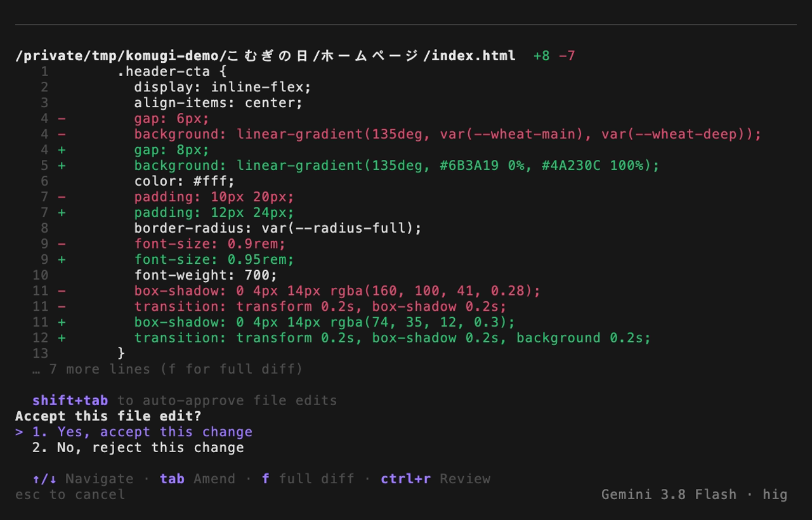Click the "… 7 more lines (f for full diff)" note
812x520 pixels.
coord(167,369)
